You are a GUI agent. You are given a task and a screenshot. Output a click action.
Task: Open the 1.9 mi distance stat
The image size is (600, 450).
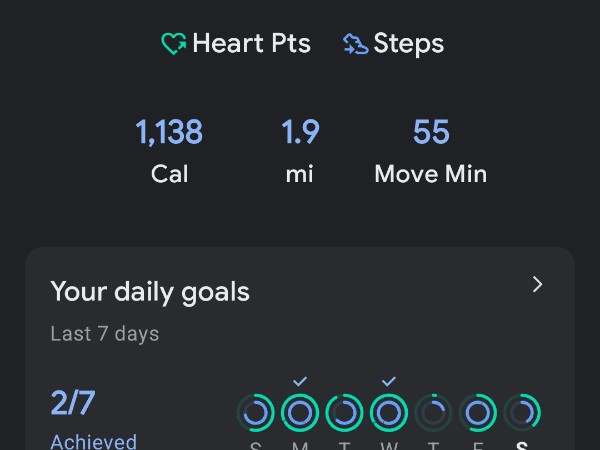[299, 150]
